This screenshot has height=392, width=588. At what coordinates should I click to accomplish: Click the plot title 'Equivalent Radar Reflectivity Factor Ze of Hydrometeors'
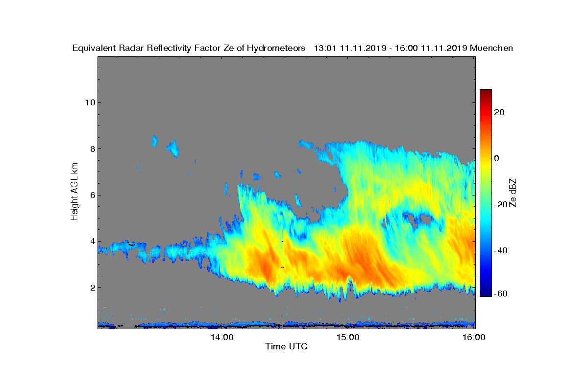click(189, 48)
